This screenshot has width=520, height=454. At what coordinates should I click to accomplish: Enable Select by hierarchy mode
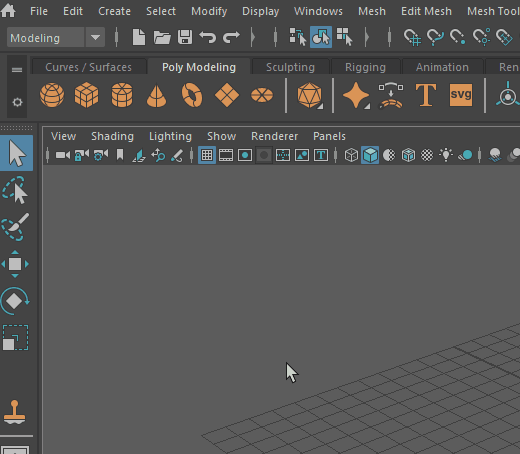coord(297,37)
